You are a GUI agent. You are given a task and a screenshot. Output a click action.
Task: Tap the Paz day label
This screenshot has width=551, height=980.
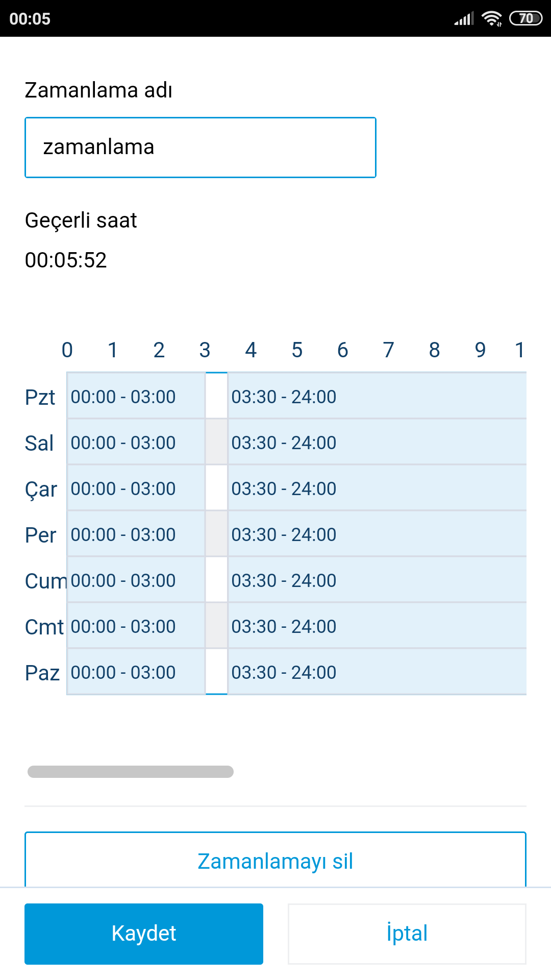[42, 673]
